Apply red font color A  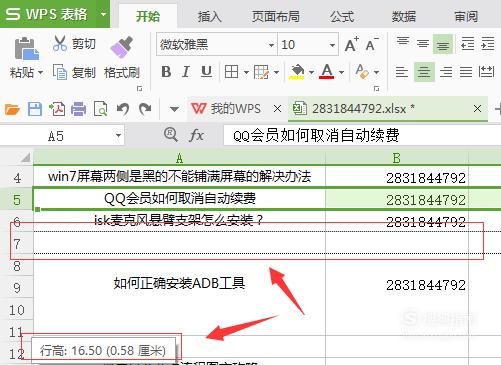[327, 72]
